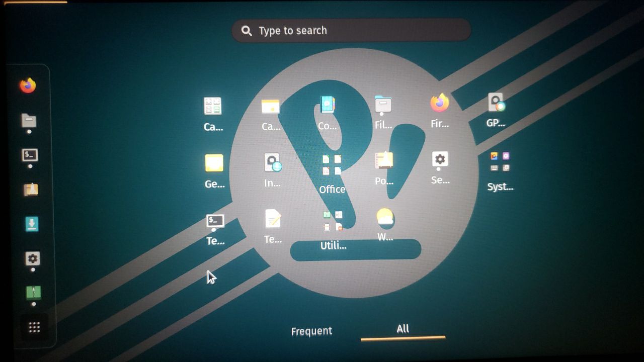644x362 pixels.
Task: Open the Utilities app folder
Action: (333, 221)
